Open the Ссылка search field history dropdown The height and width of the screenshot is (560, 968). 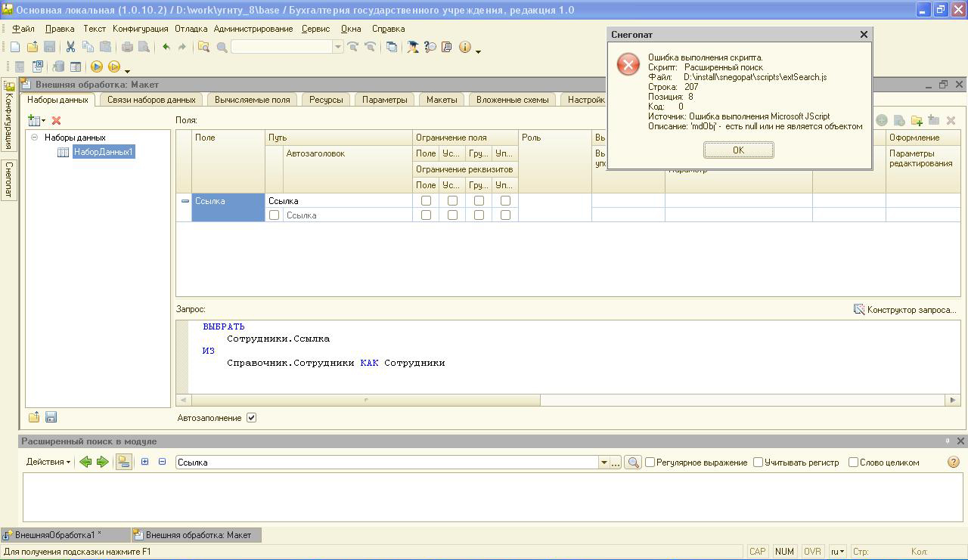(603, 462)
